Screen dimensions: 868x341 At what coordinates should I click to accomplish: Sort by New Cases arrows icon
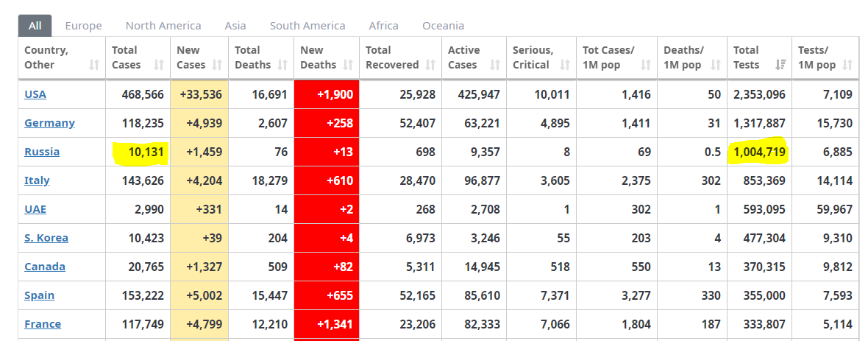coord(217,65)
